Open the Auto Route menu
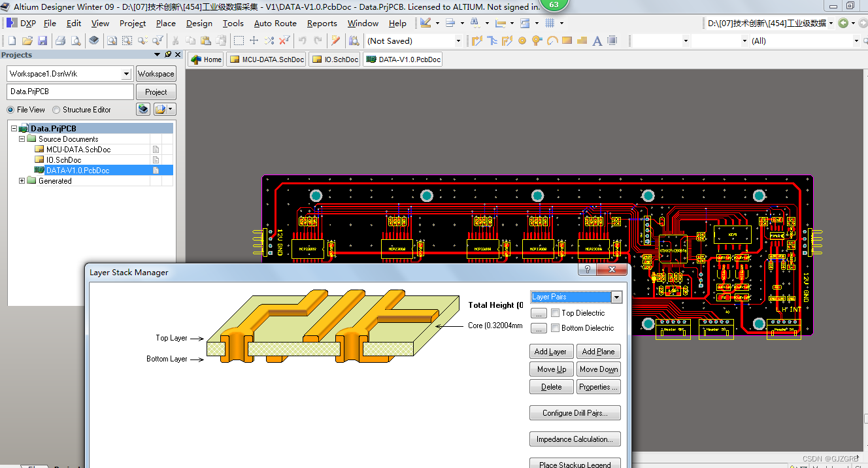The image size is (868, 468). [275, 23]
